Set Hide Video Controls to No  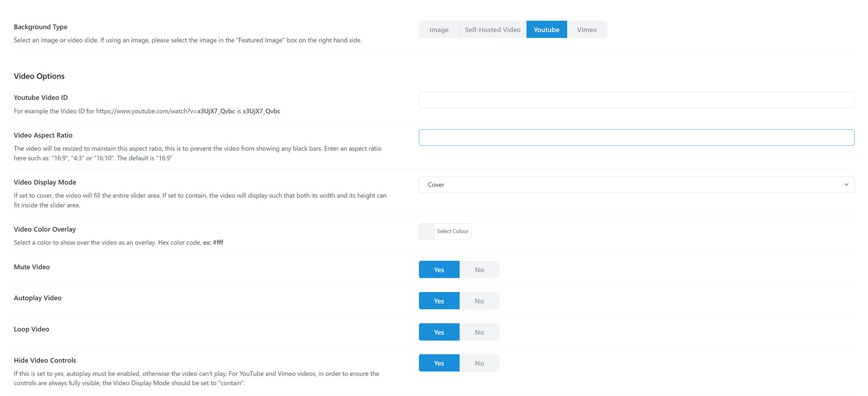(479, 363)
